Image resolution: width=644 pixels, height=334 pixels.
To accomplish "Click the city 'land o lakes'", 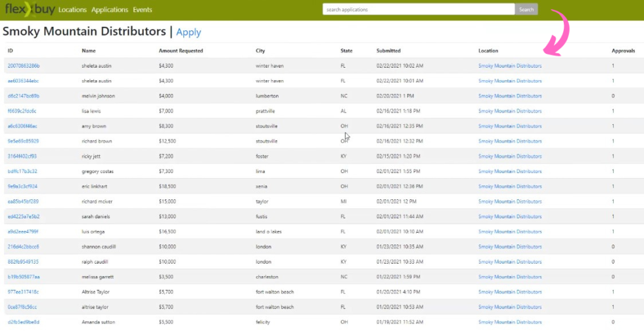I will tap(269, 231).
